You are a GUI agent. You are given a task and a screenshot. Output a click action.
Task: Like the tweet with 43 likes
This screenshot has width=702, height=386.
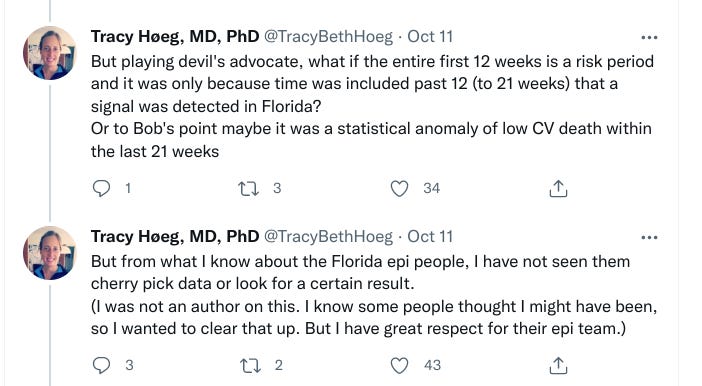click(x=399, y=365)
